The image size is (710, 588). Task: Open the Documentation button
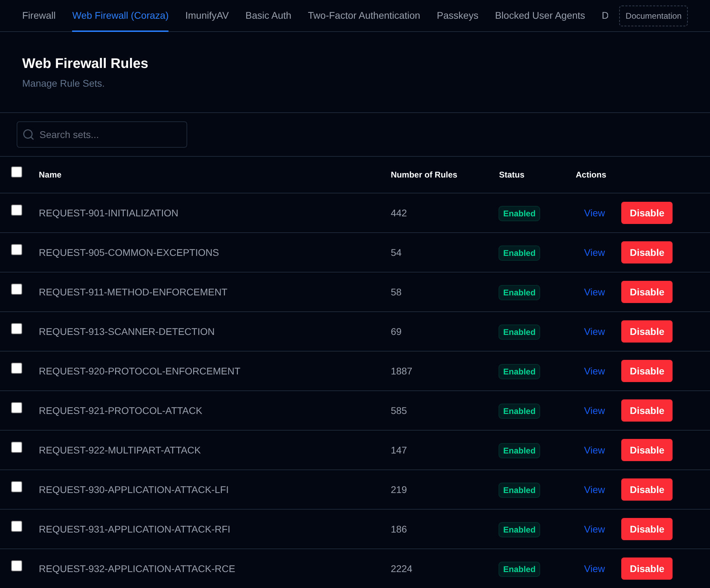click(x=653, y=16)
